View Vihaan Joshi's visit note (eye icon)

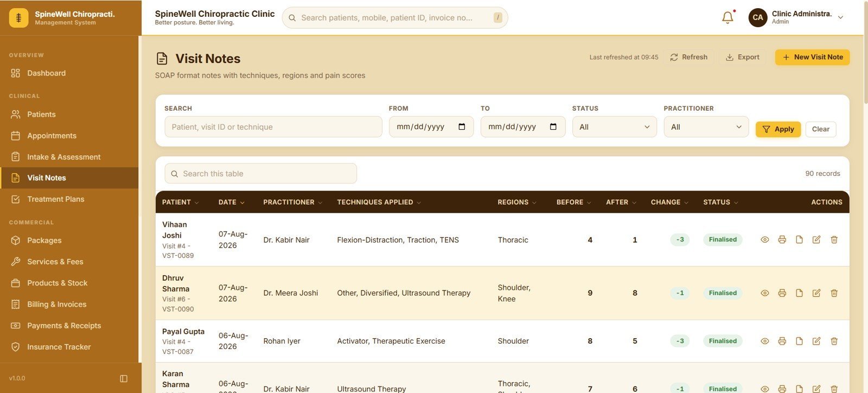coord(764,239)
